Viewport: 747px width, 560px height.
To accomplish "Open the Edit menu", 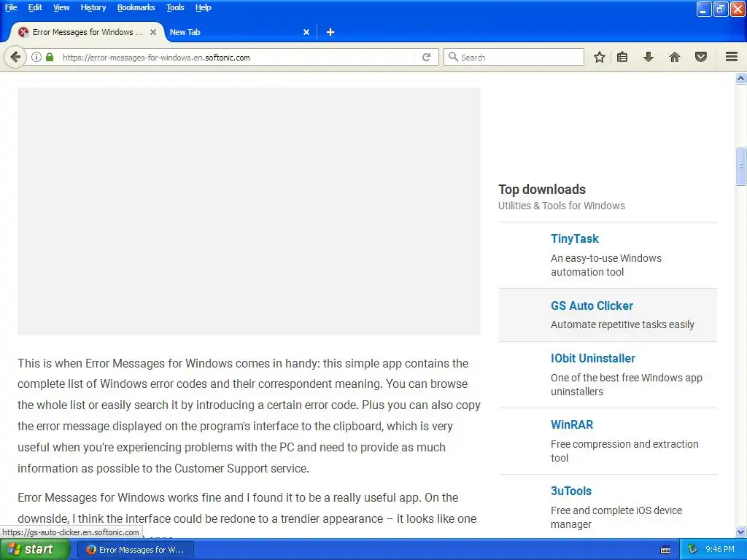I will (35, 7).
